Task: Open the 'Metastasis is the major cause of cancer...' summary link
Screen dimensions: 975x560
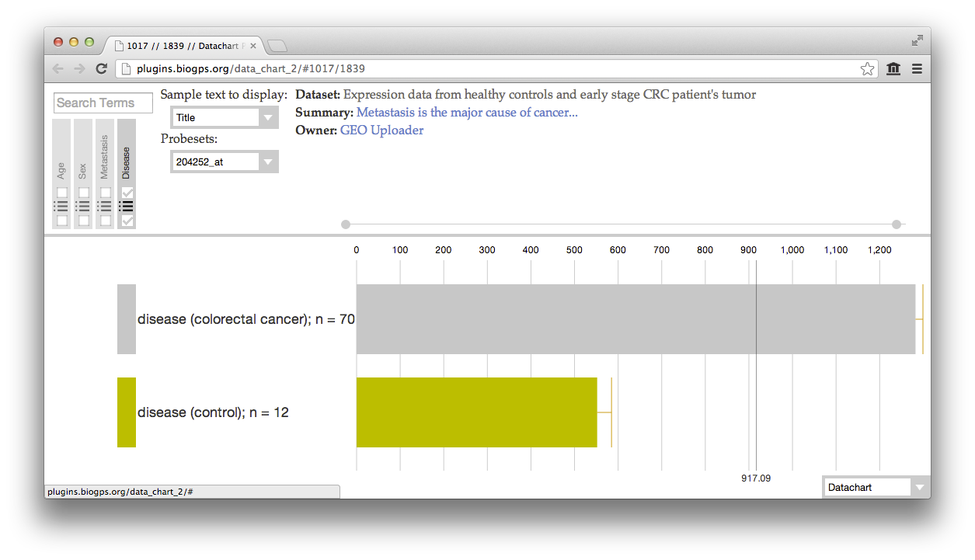Action: click(467, 113)
